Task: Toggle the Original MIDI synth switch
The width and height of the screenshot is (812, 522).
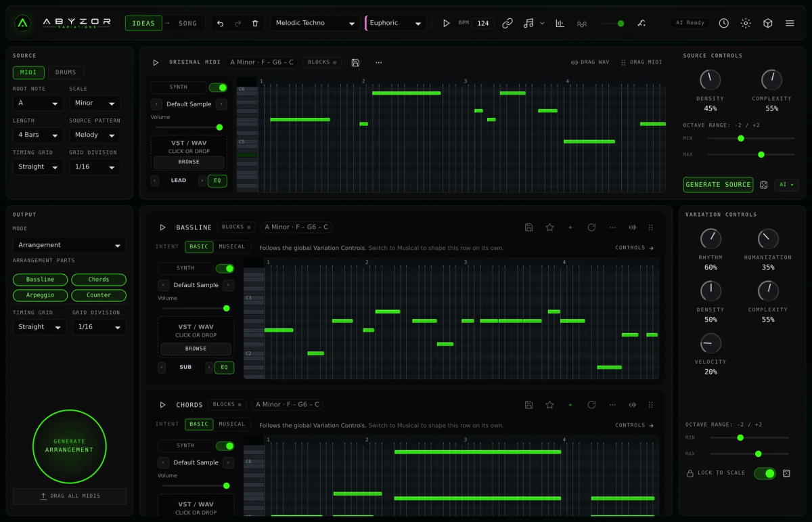Action: (218, 87)
